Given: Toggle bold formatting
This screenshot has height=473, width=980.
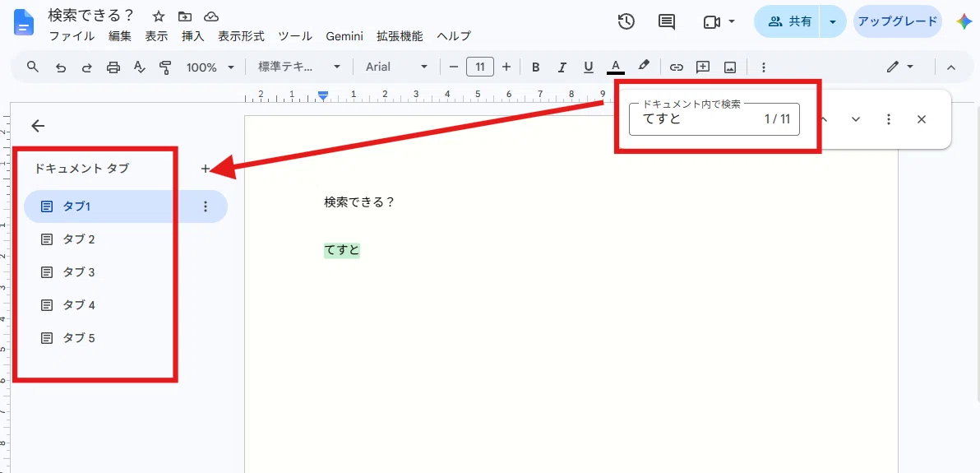Looking at the screenshot, I should pyautogui.click(x=535, y=67).
